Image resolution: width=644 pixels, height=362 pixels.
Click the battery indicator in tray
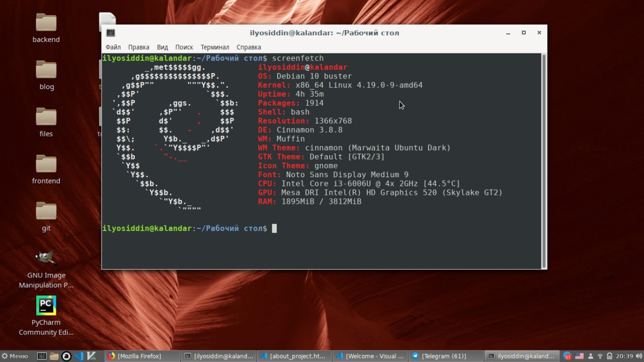pyautogui.click(x=609, y=356)
